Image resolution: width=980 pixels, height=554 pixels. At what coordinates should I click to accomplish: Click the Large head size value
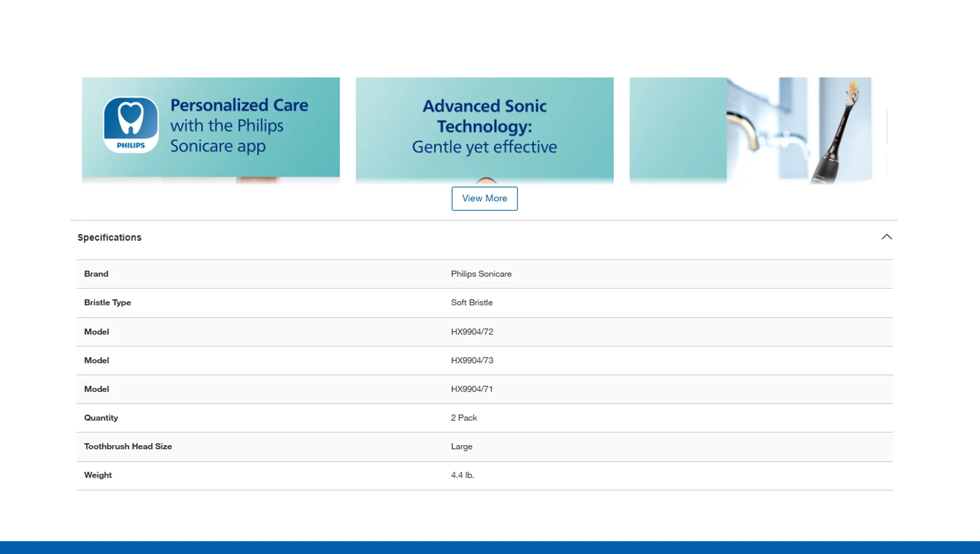461,446
